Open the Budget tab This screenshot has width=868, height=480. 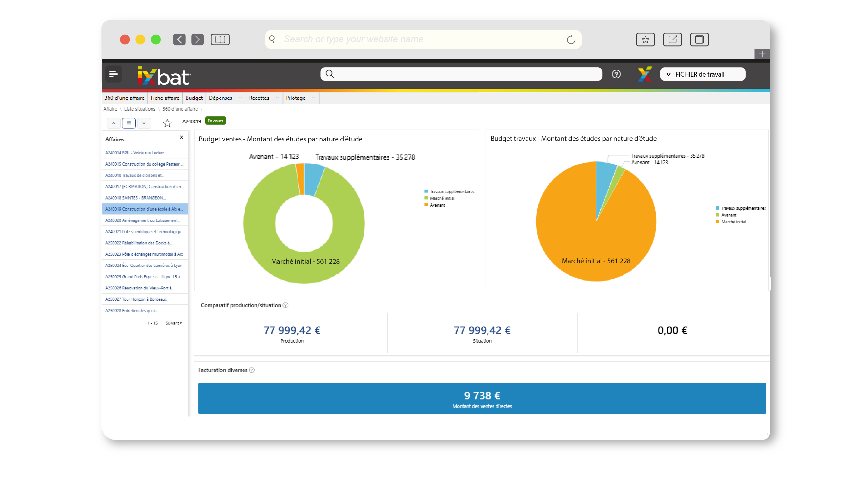[x=194, y=98]
